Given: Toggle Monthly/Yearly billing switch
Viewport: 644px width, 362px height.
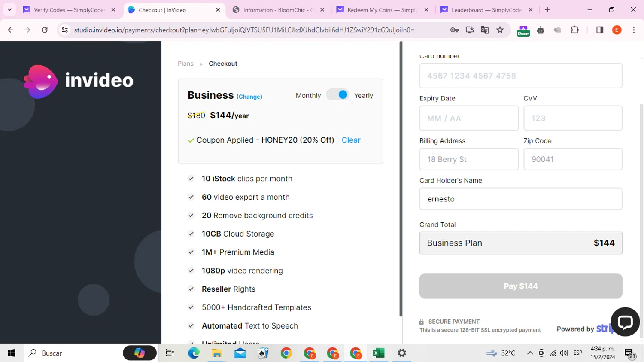Looking at the screenshot, I should 338,94.
